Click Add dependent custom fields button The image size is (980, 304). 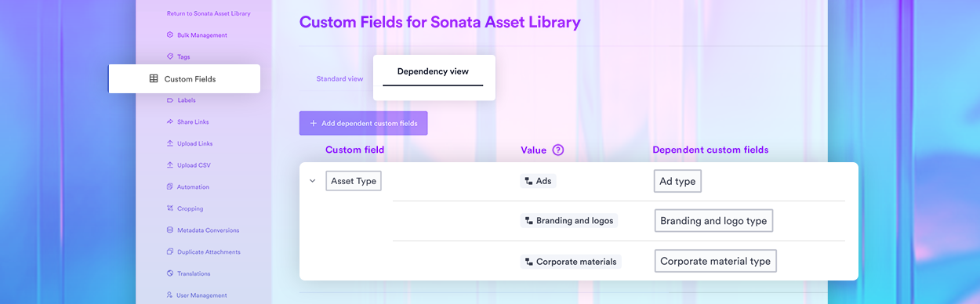pos(363,123)
